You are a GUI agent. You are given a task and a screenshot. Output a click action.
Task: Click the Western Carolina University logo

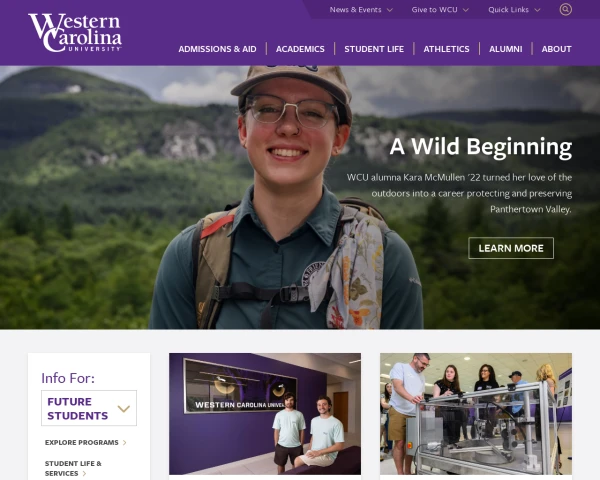(x=75, y=33)
